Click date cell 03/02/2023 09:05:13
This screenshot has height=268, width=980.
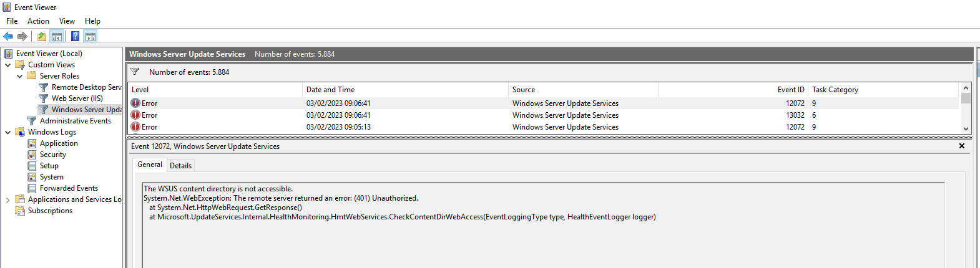coord(338,127)
